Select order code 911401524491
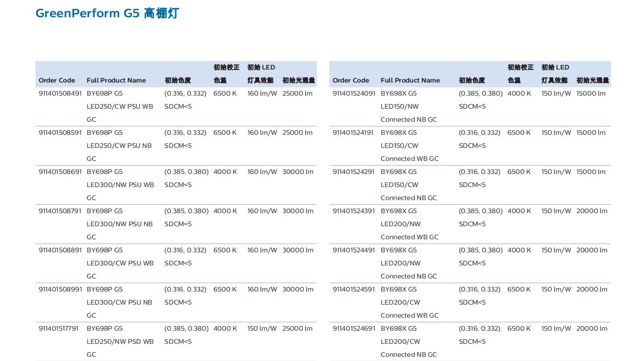This screenshot has width=644, height=361. [354, 250]
